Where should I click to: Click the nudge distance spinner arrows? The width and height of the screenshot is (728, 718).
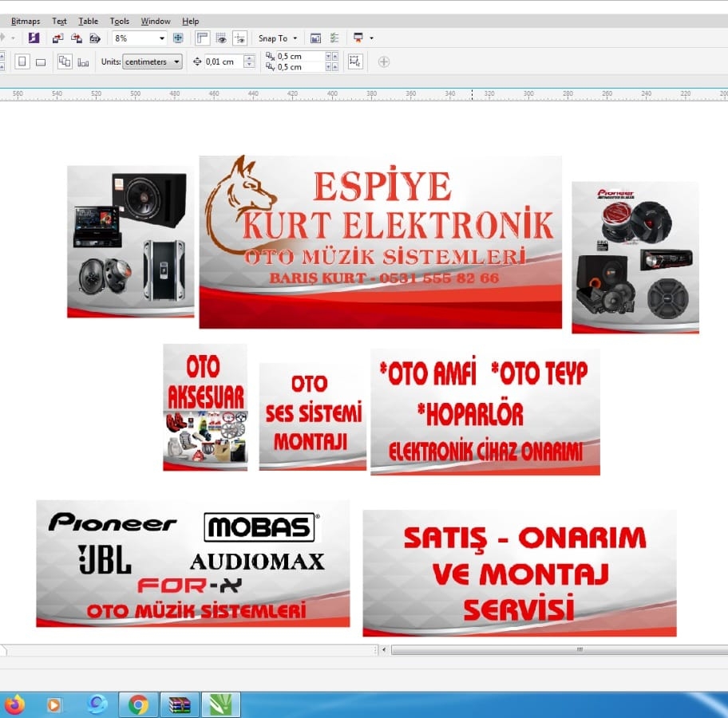click(249, 61)
